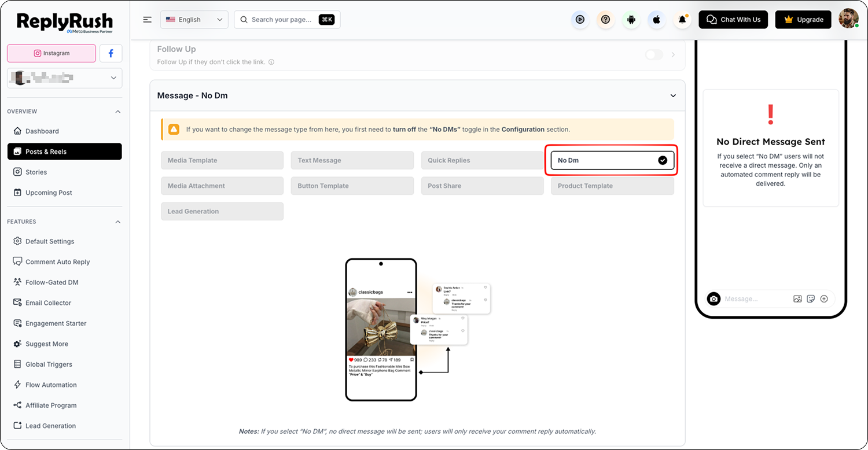Click the Upcoming Post calendar icon
This screenshot has width=868, height=450.
(x=17, y=193)
